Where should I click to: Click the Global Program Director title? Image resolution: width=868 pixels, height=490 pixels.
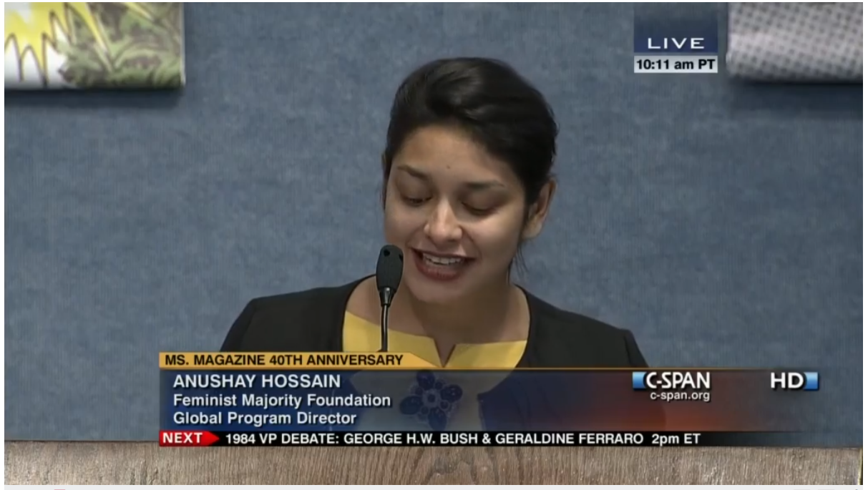(265, 418)
